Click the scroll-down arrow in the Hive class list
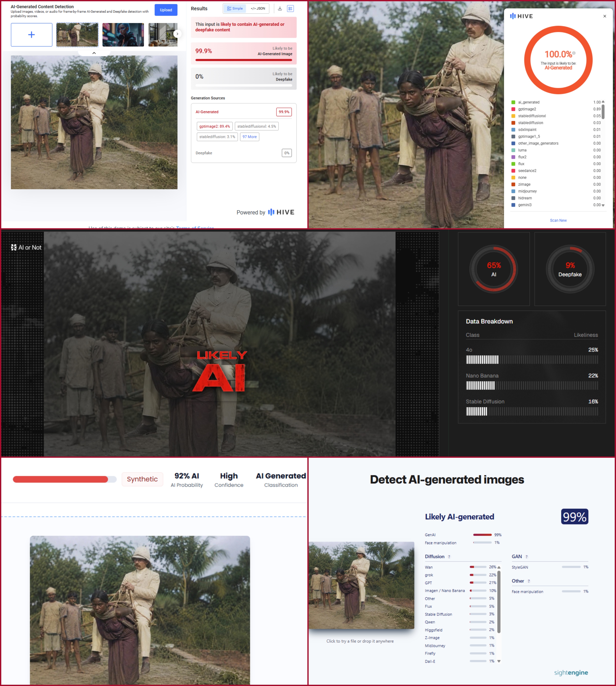Viewport: 616px width, 686px height. click(603, 205)
